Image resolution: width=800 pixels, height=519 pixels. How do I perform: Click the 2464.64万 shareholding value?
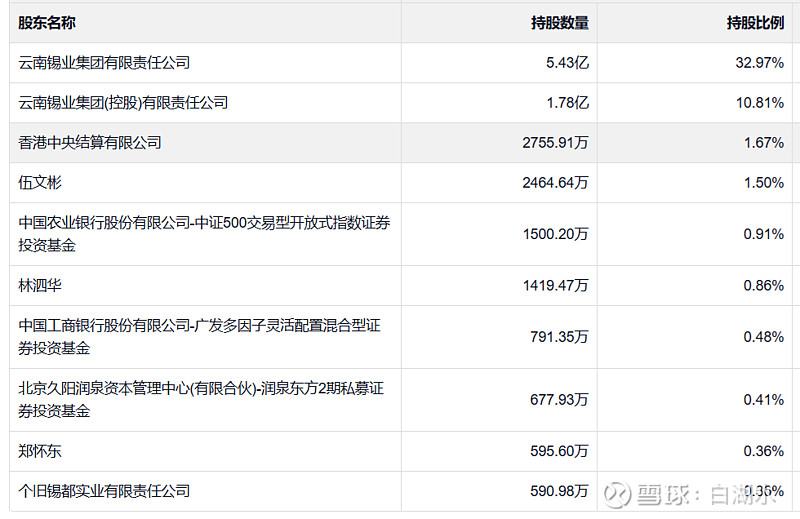click(x=555, y=182)
